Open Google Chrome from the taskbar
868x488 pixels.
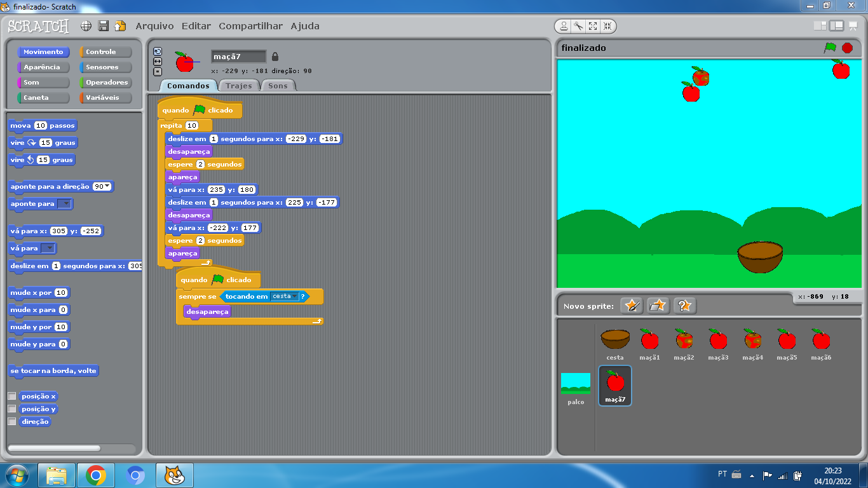point(96,475)
